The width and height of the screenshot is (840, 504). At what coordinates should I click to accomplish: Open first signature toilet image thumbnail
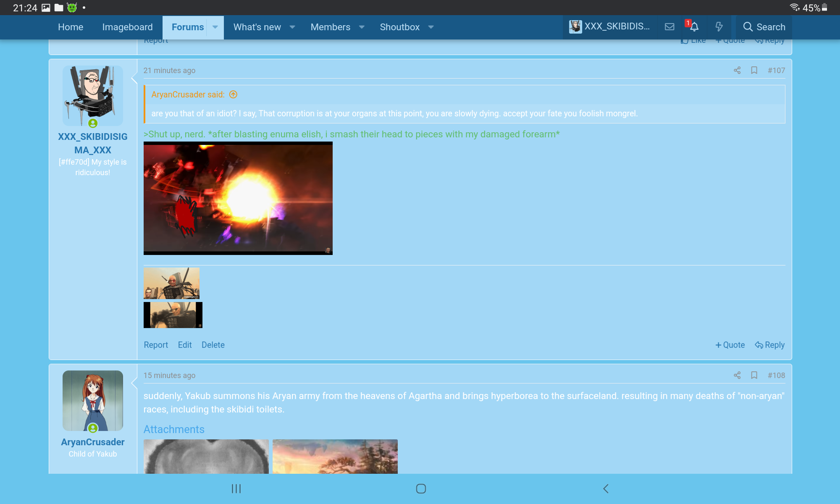pos(171,283)
